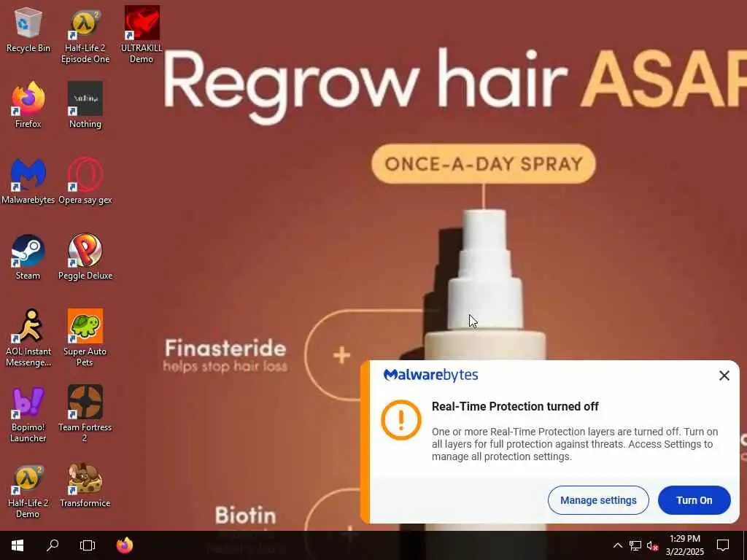This screenshot has height=560, width=747.
Task: Open the Recycle Bin desktop icon
Action: 28,31
